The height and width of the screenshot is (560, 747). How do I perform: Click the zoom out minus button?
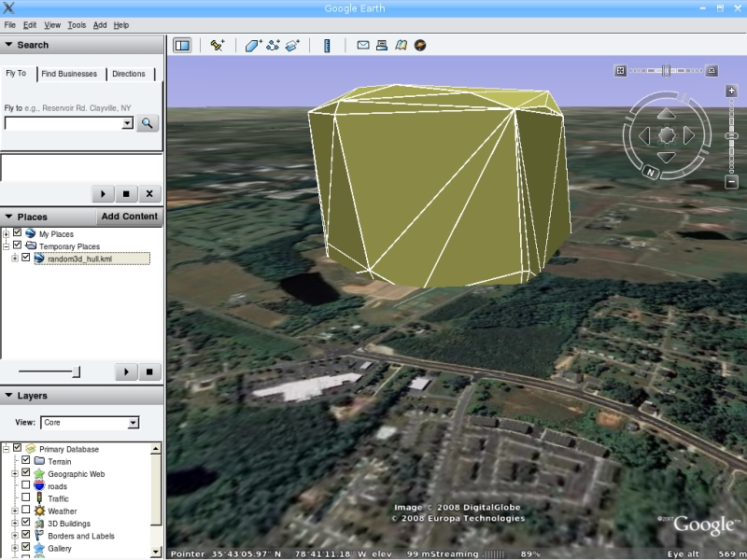pyautogui.click(x=731, y=181)
